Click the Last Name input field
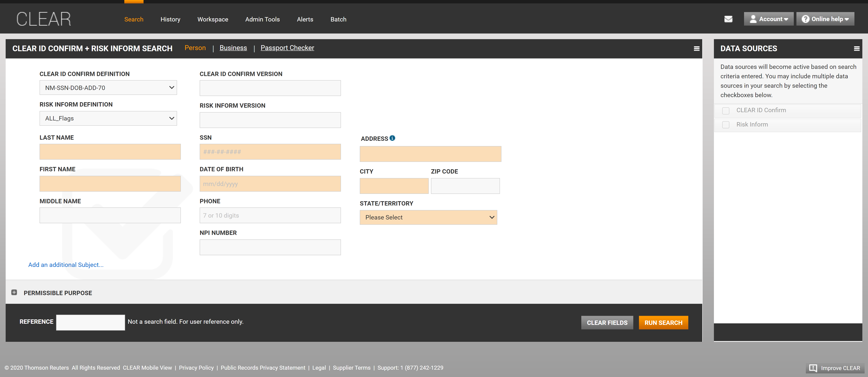Screen dimensions: 868x377 pyautogui.click(x=110, y=152)
